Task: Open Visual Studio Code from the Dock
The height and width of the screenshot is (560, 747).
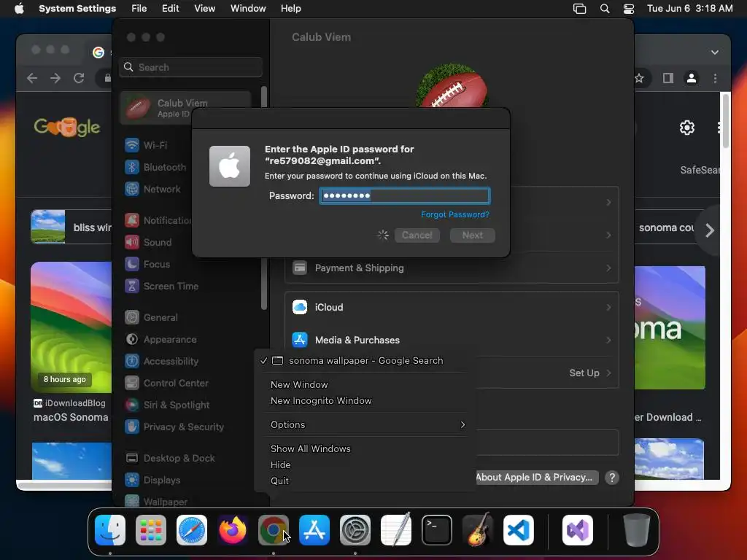Action: [x=519, y=530]
